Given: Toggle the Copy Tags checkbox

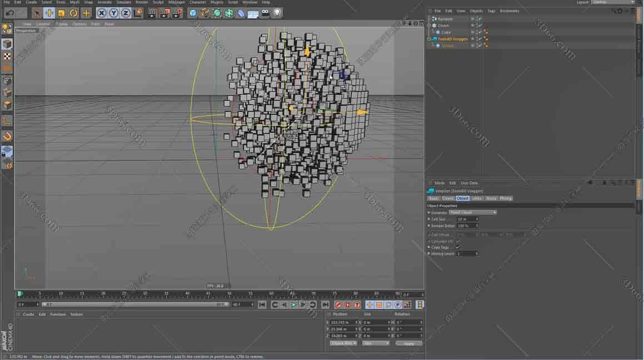Looking at the screenshot, I should (x=458, y=247).
